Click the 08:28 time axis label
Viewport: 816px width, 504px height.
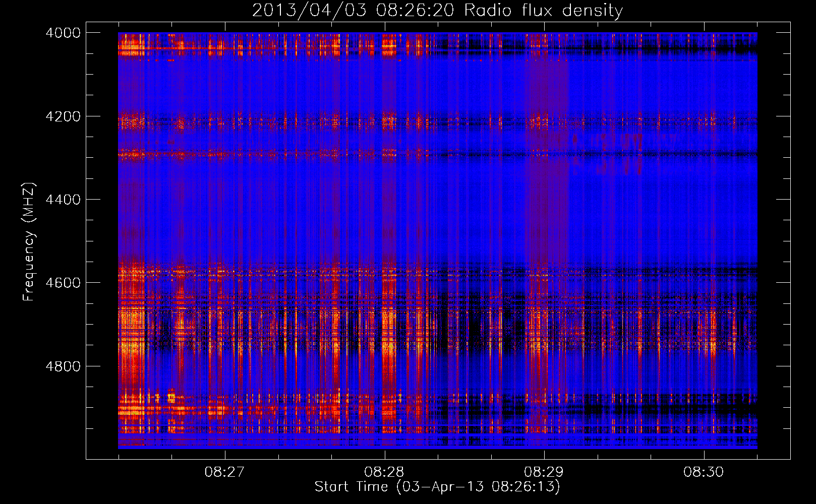click(384, 472)
